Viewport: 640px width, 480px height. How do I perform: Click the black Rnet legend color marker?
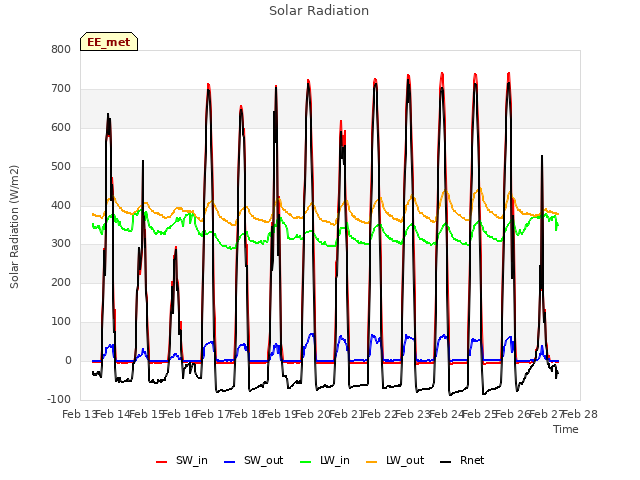click(x=446, y=462)
